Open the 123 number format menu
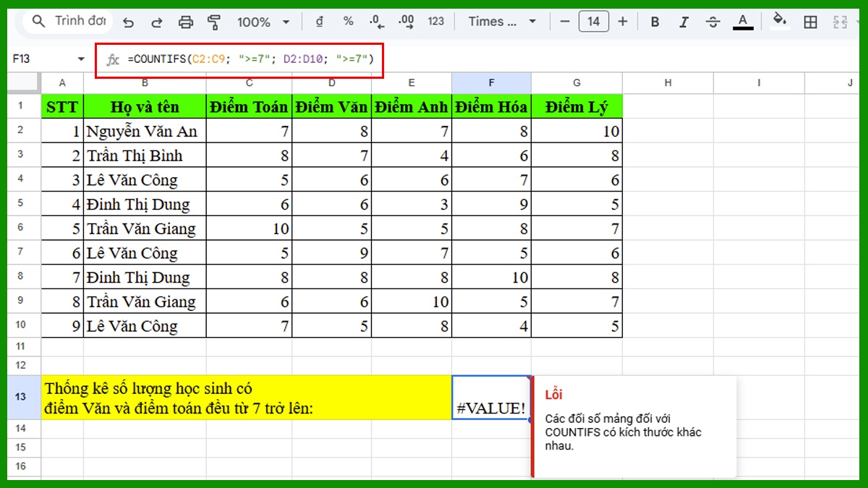Image resolution: width=868 pixels, height=488 pixels. point(435,22)
